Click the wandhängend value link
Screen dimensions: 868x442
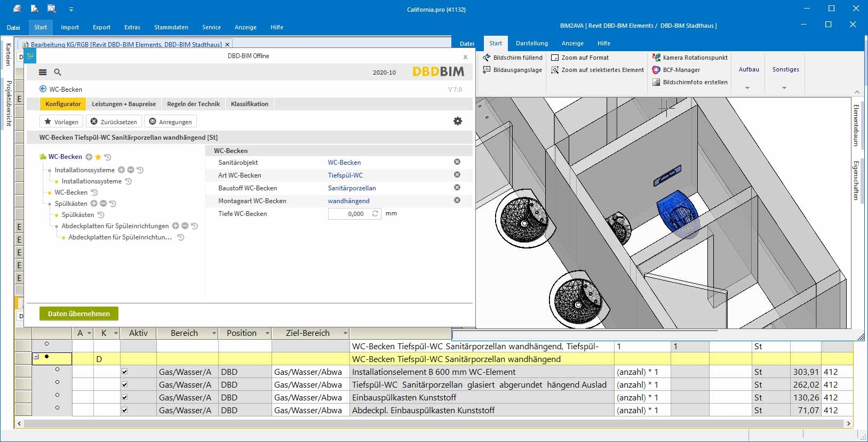[348, 201]
